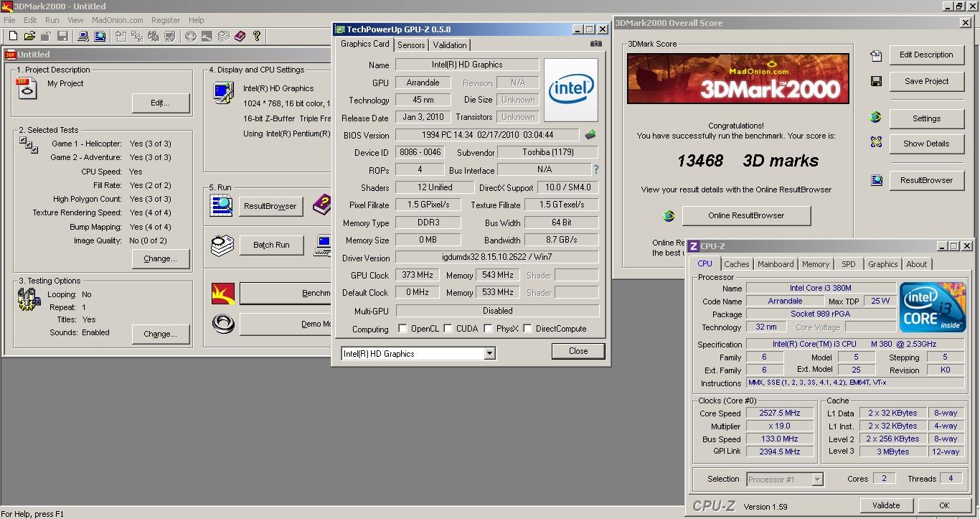Viewport: 980px width, 519px height.
Task: Switch to the Caches tab in CPU-Z
Action: tap(737, 264)
